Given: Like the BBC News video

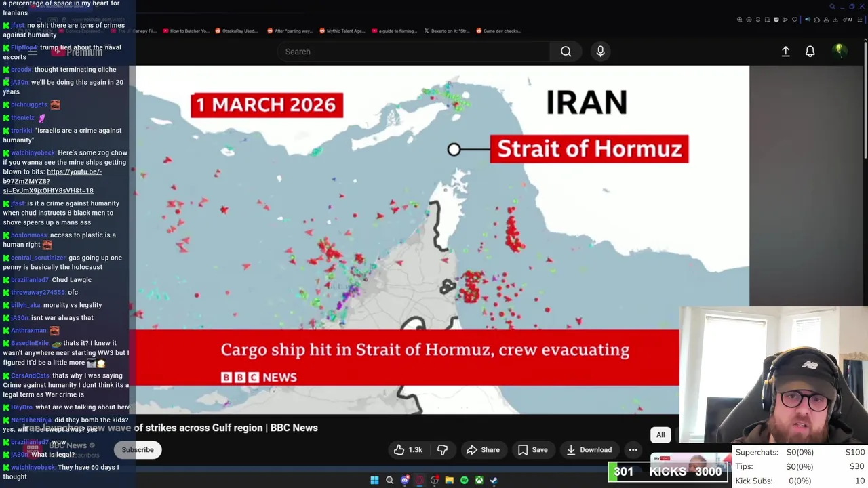Looking at the screenshot, I should [408, 449].
